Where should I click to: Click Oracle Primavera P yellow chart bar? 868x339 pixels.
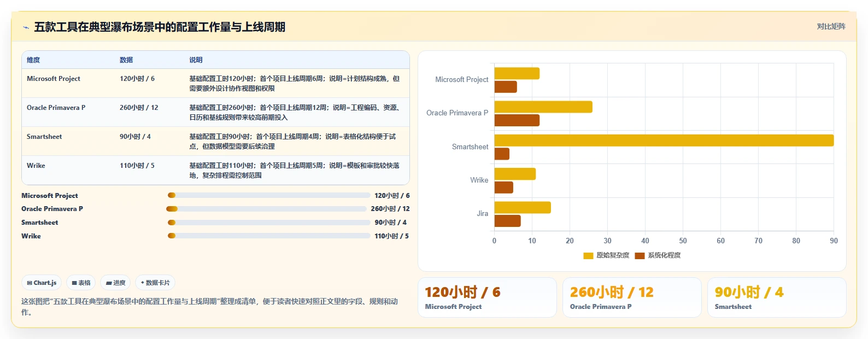click(543, 107)
